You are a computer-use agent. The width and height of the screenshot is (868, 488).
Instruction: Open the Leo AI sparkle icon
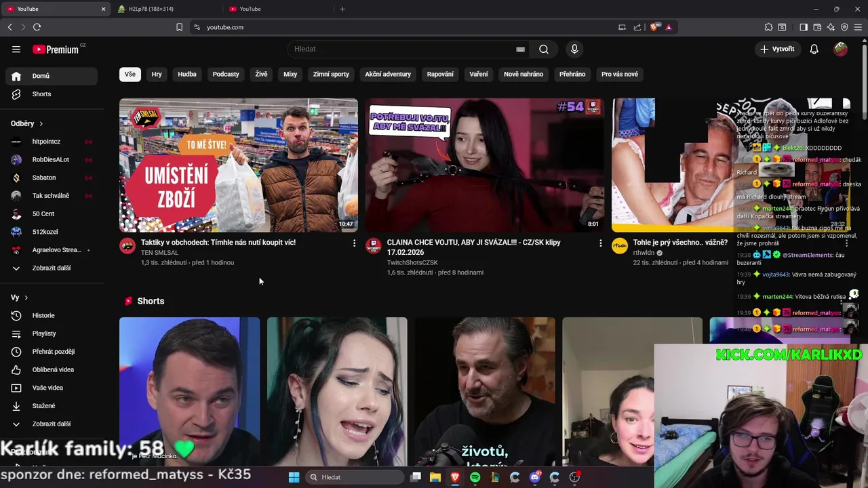(831, 27)
